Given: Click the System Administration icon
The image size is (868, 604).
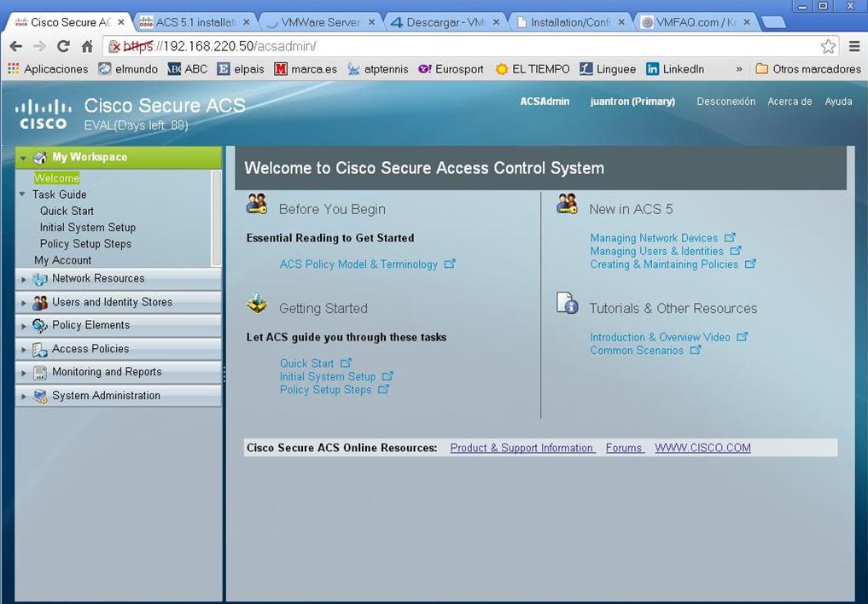Looking at the screenshot, I should (40, 396).
